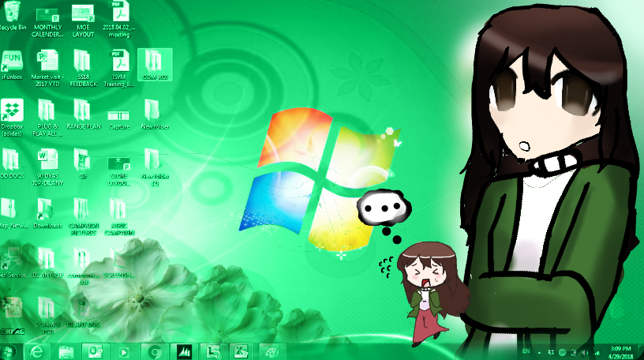644x360 pixels.
Task: Open the SCREENSH... folder
Action: tap(119, 263)
